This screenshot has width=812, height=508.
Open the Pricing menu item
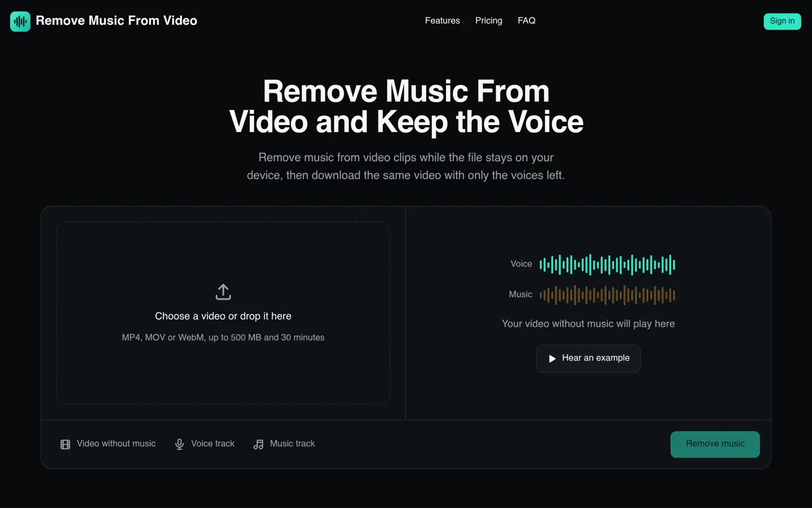[x=488, y=21]
